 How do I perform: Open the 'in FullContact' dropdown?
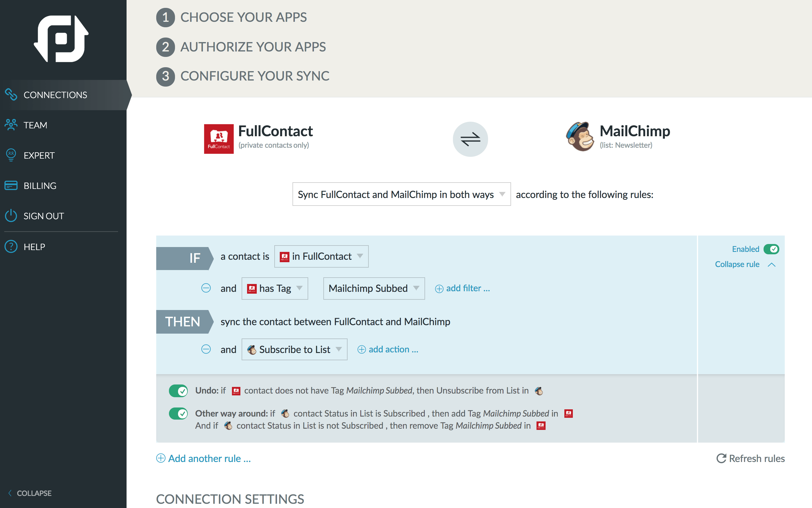(321, 256)
